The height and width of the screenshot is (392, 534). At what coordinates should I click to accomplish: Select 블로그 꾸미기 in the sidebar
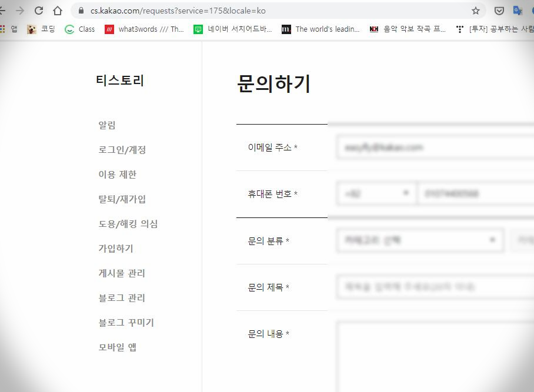click(126, 323)
